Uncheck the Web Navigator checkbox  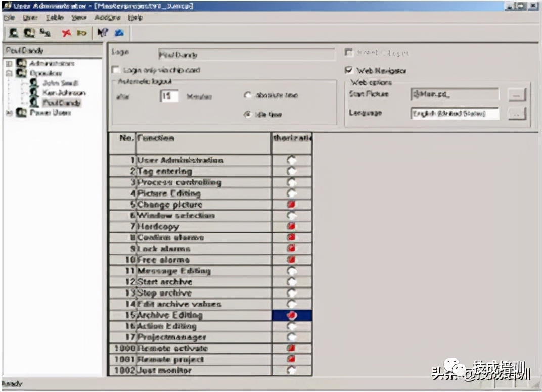click(x=349, y=70)
